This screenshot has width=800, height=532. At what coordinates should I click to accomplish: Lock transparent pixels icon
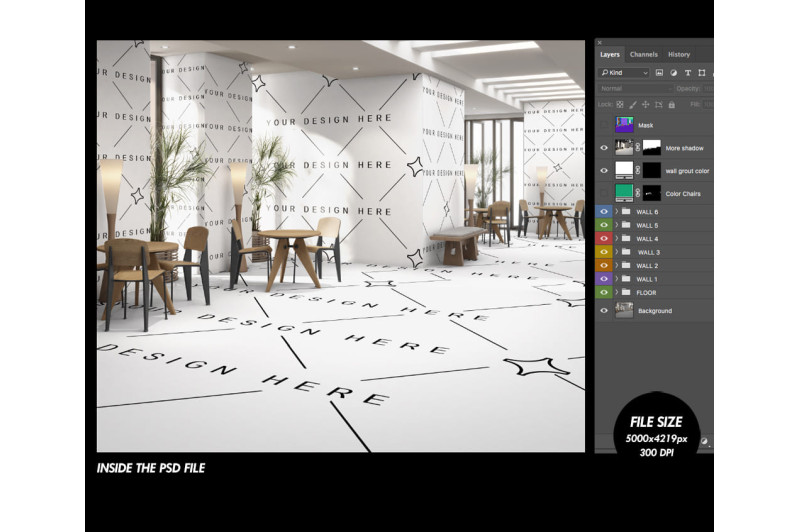pos(620,104)
